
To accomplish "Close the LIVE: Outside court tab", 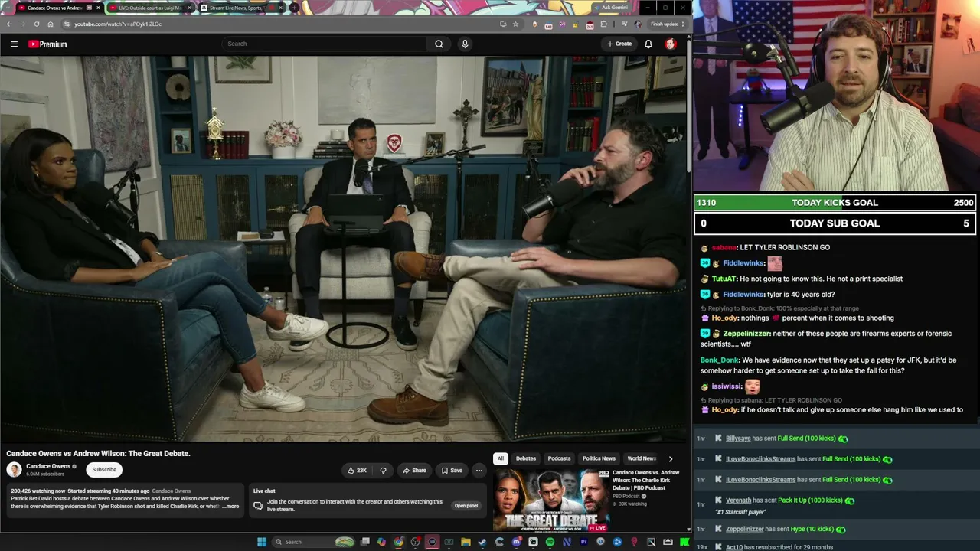I will coord(189,8).
